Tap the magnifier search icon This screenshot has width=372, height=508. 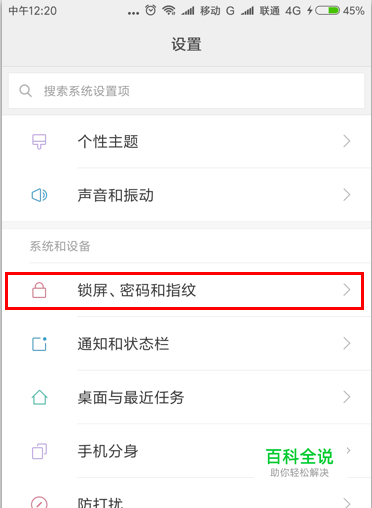pyautogui.click(x=25, y=91)
